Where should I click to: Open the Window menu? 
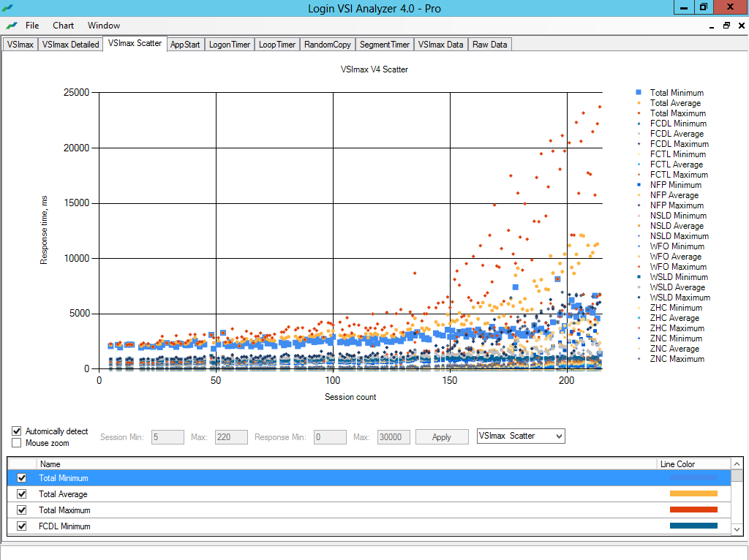tap(103, 25)
